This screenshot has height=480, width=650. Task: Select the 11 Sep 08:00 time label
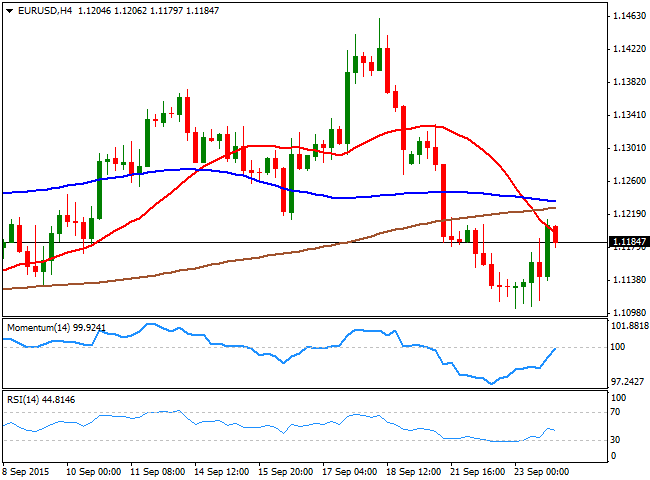point(158,472)
